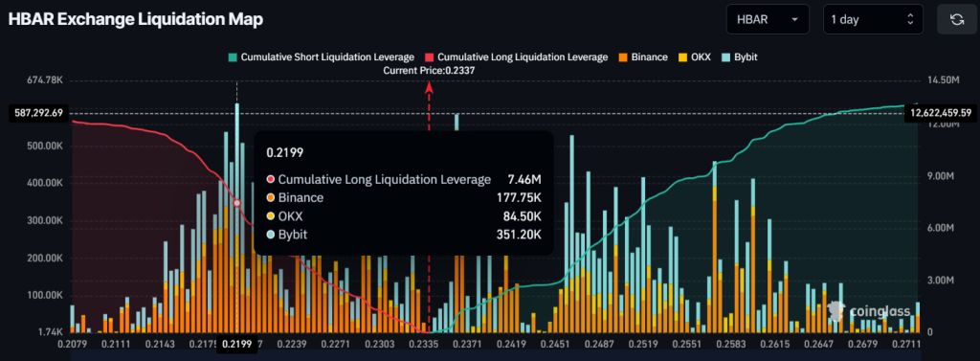Click the 300.00K left axis label
This screenshot has width=980, height=361.
click(46, 221)
